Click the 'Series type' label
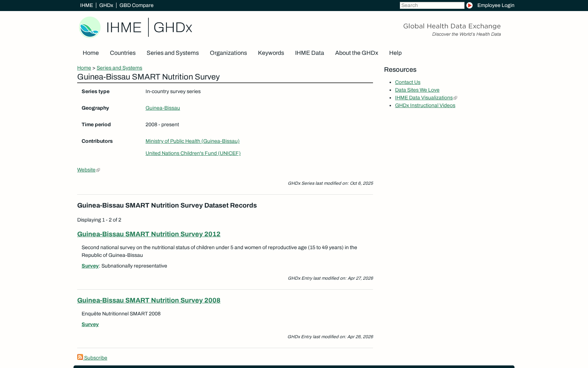Viewport: 588px width, 368px height. pyautogui.click(x=96, y=91)
